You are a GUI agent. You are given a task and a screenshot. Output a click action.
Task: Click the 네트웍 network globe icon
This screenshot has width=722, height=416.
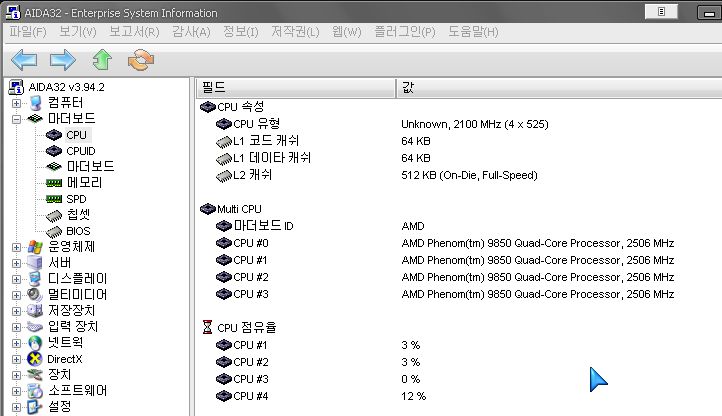click(35, 343)
